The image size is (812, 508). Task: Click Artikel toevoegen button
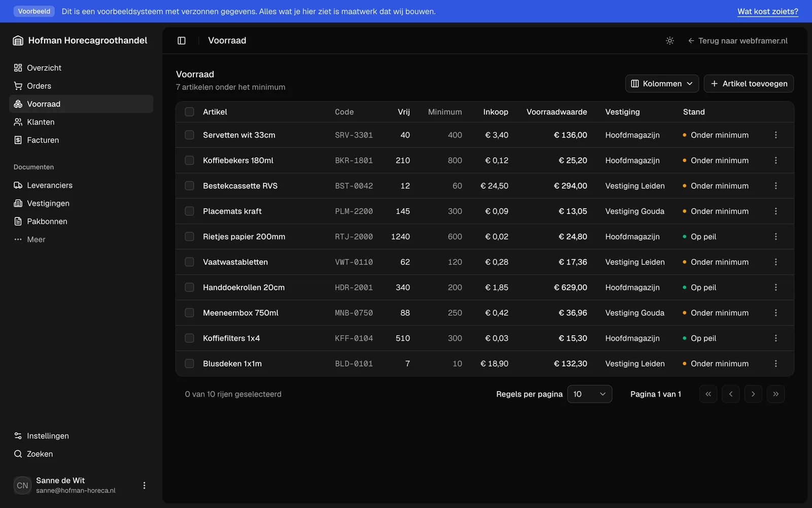coord(749,84)
